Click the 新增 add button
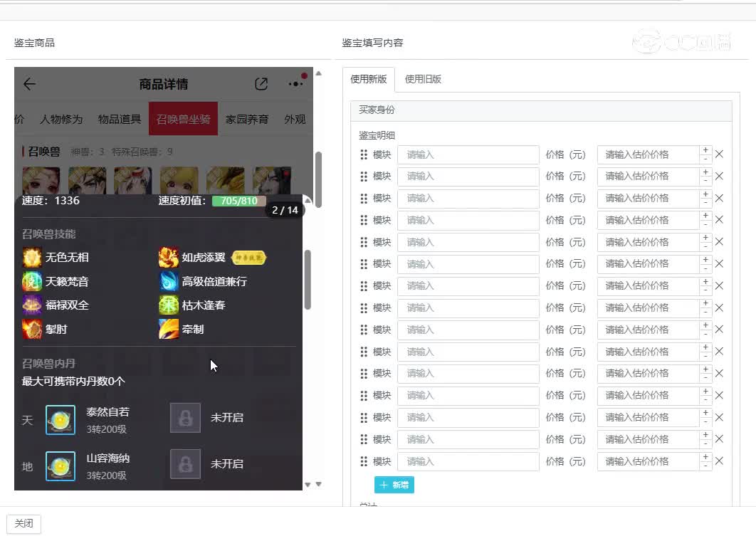Screen dimensions: 756x541 point(394,485)
